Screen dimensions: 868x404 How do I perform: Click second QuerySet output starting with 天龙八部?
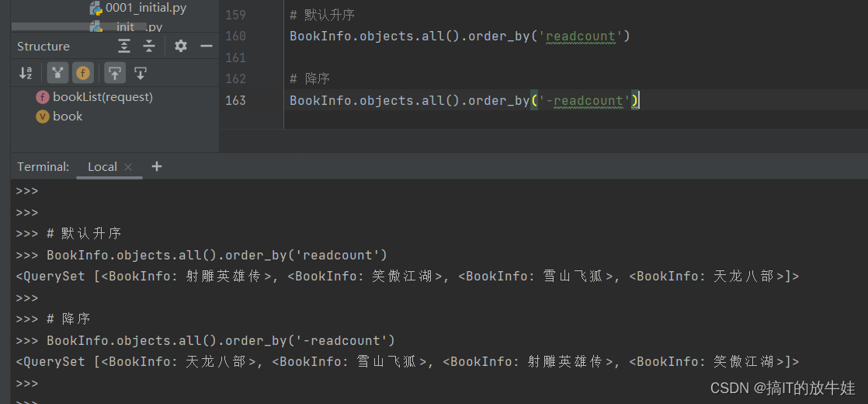pyautogui.click(x=408, y=362)
